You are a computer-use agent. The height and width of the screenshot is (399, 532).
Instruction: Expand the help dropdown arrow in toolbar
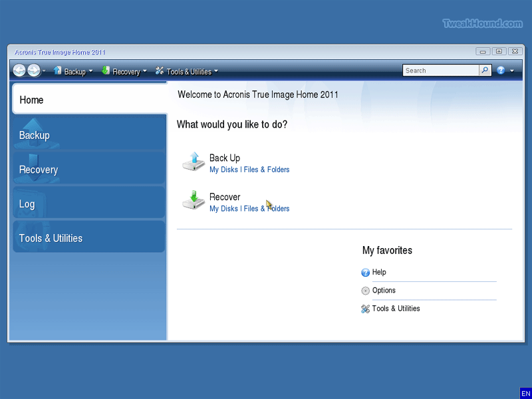coord(512,71)
